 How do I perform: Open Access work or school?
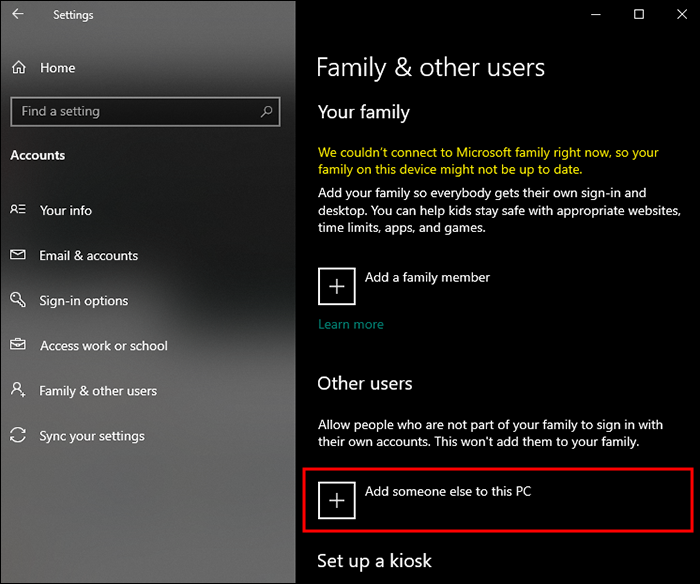click(x=104, y=345)
